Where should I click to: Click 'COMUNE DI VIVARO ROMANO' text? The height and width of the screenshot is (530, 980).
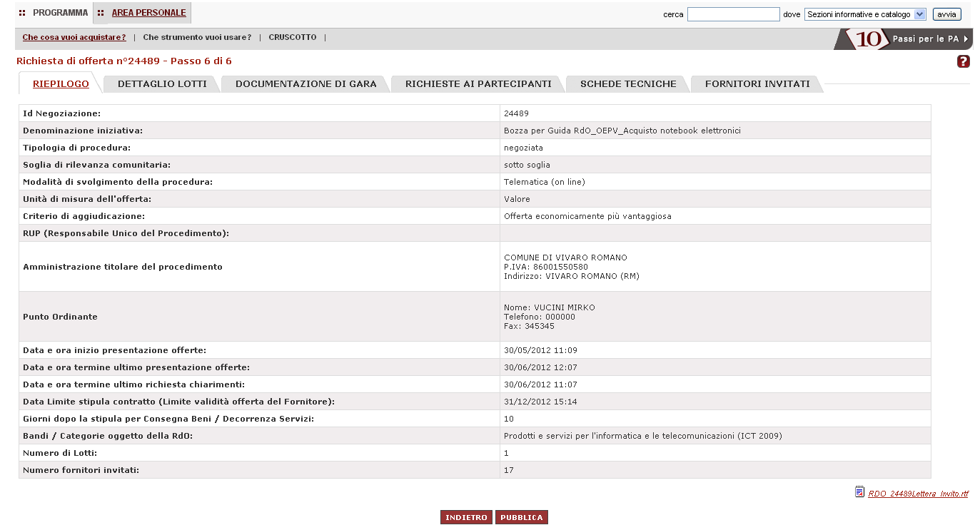tap(565, 258)
